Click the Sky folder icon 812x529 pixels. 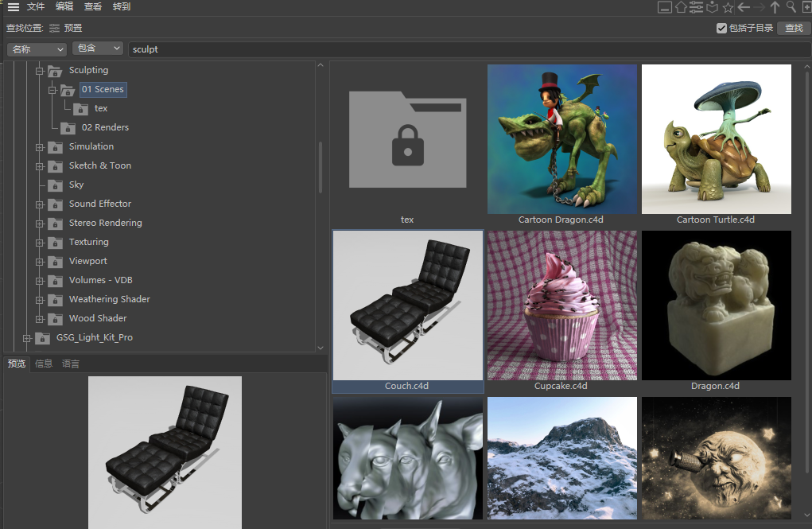(x=55, y=185)
